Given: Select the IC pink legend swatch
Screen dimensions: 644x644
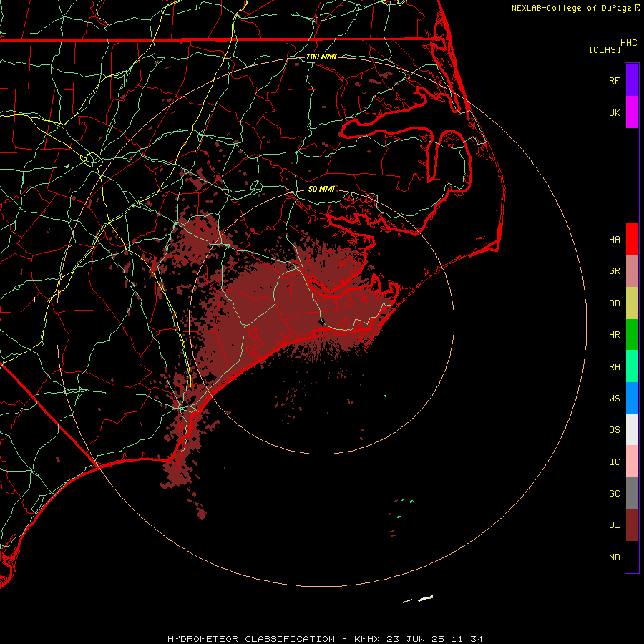Looking at the screenshot, I should 632,462.
